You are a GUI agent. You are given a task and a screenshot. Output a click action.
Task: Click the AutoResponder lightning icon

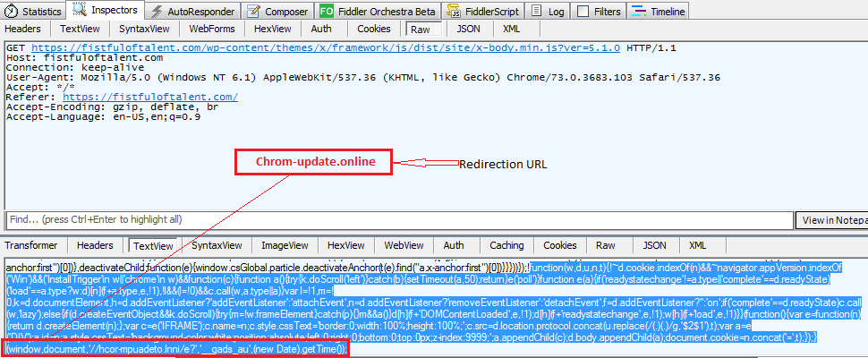(x=157, y=12)
